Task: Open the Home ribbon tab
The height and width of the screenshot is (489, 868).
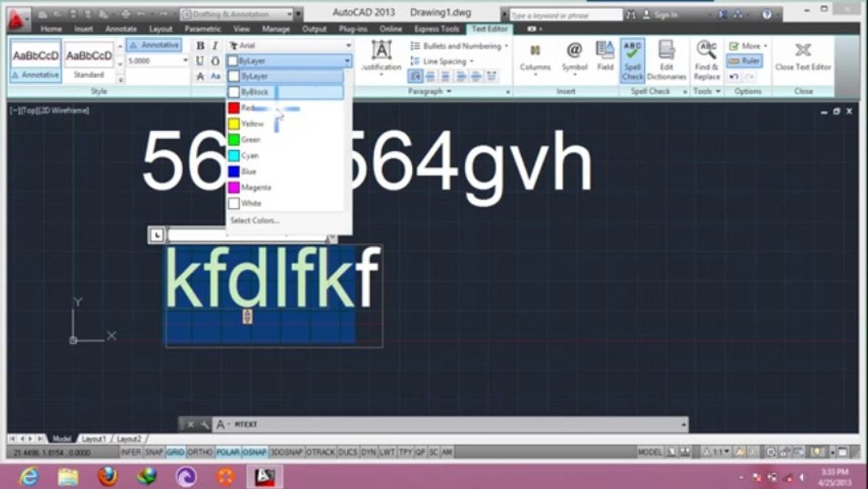Action: tap(51, 29)
